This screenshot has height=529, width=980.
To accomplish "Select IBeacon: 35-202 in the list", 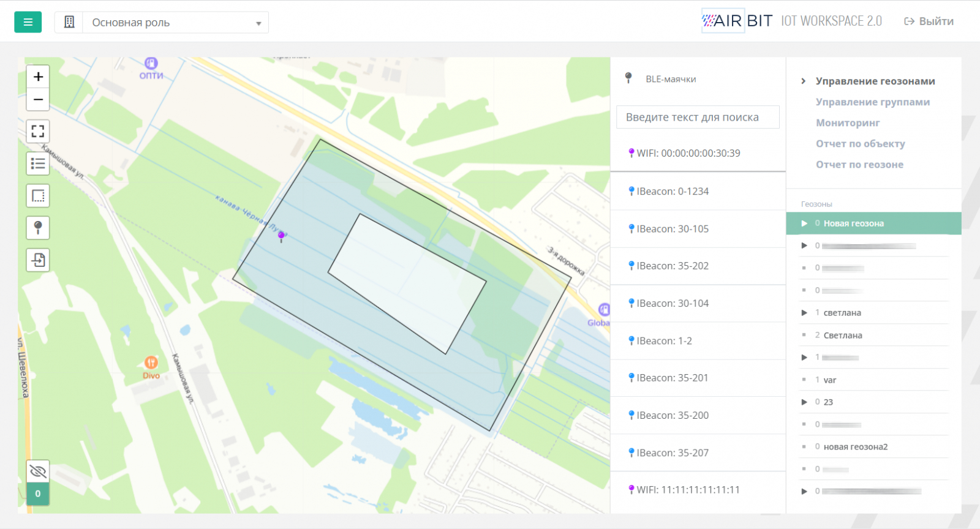I will (x=698, y=266).
